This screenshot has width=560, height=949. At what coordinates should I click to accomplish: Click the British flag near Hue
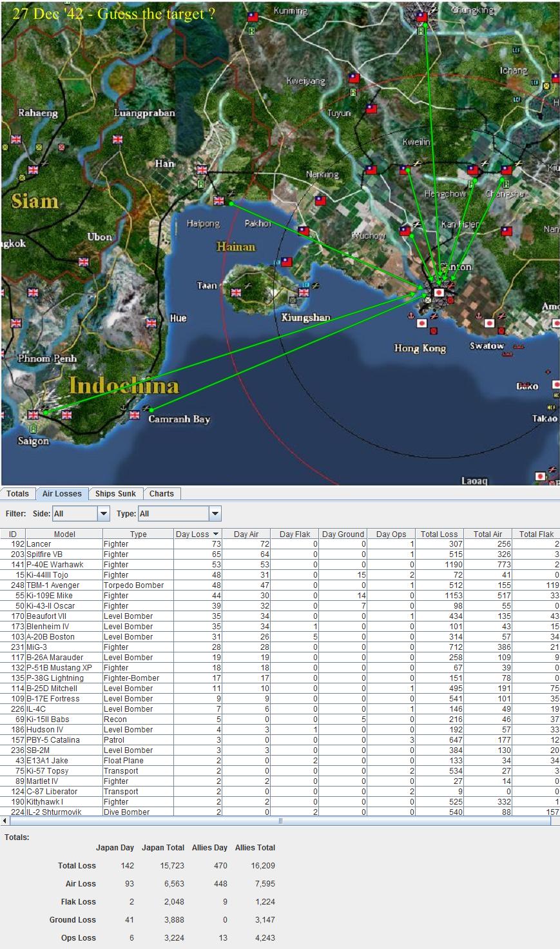[151, 323]
